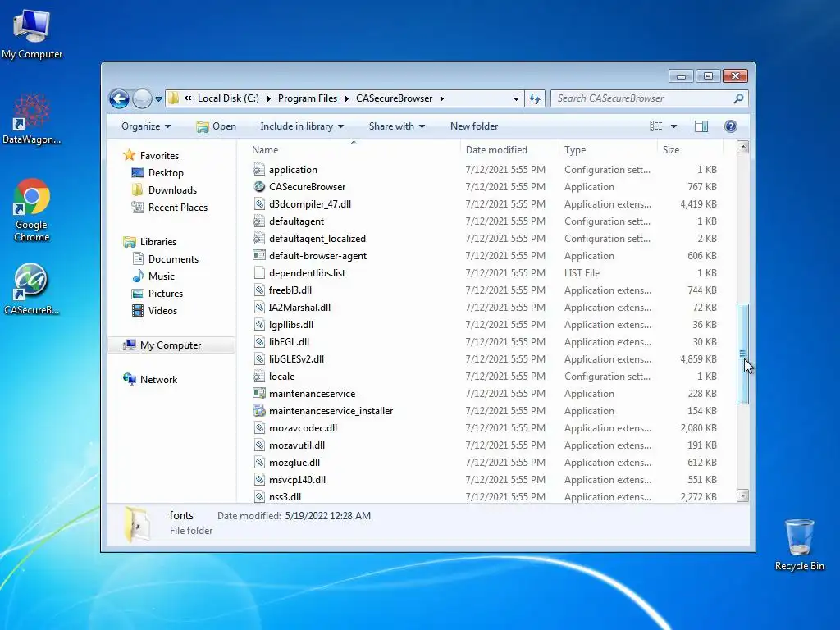Click the scrollbar down arrow
Screen dimensions: 840x630
[x=742, y=495]
